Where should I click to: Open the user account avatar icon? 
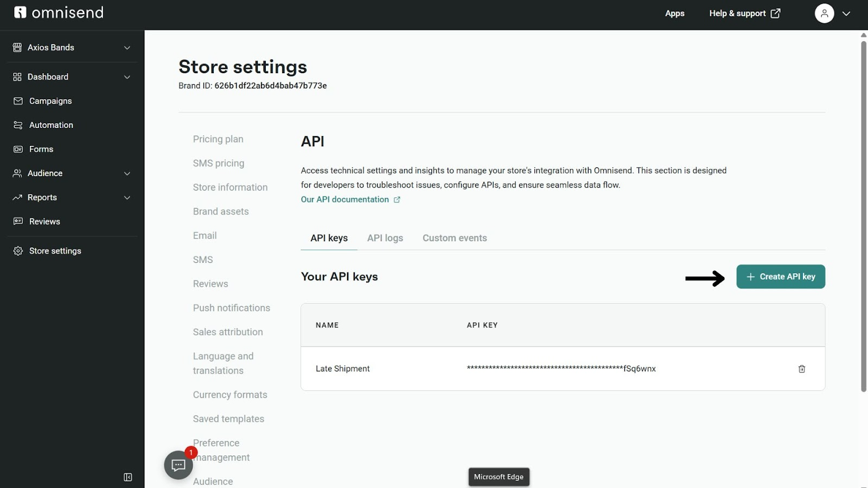coord(824,14)
